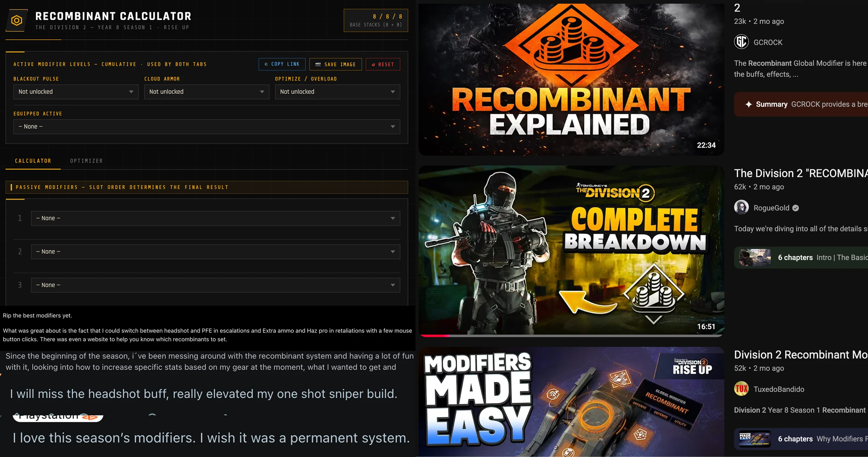868x457 pixels.
Task: Click "Today we're diving into all" description
Action: click(x=801, y=229)
